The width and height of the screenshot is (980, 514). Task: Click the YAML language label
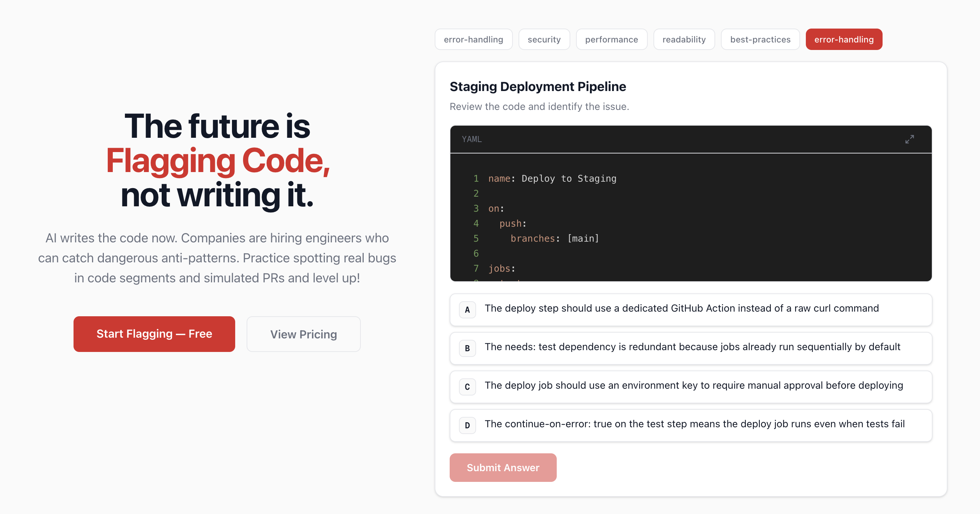coord(471,139)
